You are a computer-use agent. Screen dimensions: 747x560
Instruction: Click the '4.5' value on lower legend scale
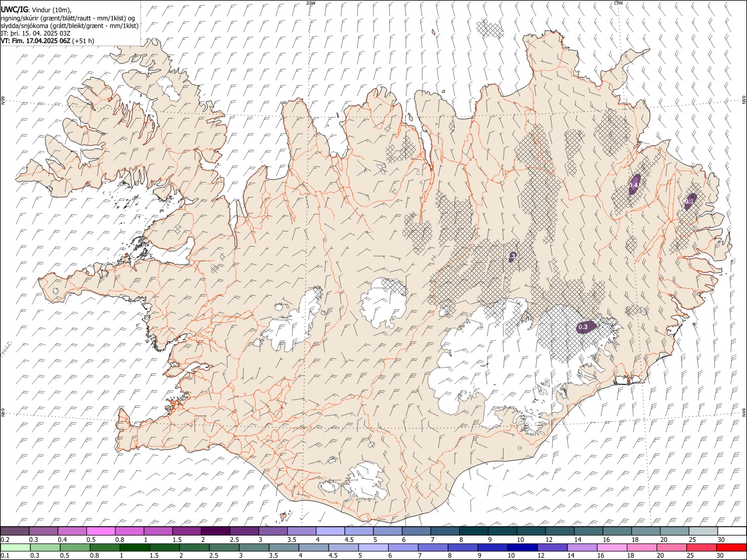333,555
